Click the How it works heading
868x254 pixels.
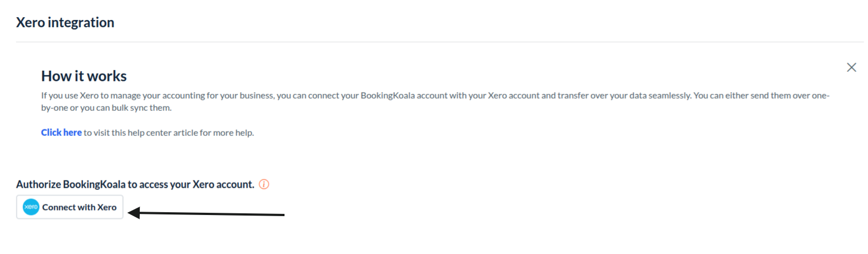point(84,76)
